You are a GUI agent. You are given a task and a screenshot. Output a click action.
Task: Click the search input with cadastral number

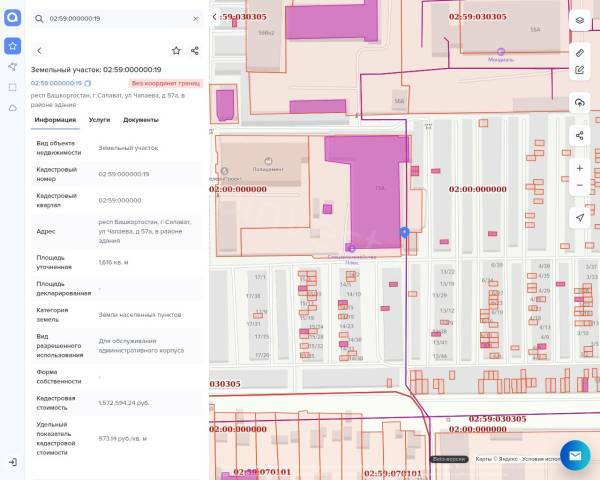[115, 19]
